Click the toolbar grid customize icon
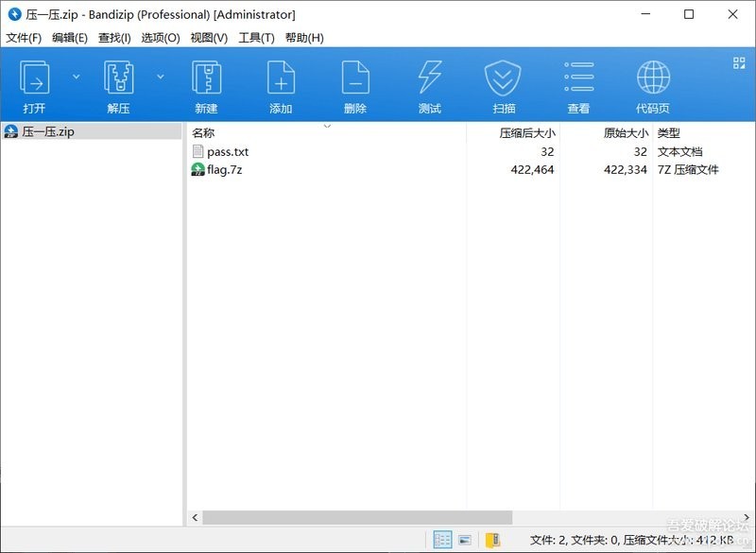The width and height of the screenshot is (756, 553). [739, 62]
